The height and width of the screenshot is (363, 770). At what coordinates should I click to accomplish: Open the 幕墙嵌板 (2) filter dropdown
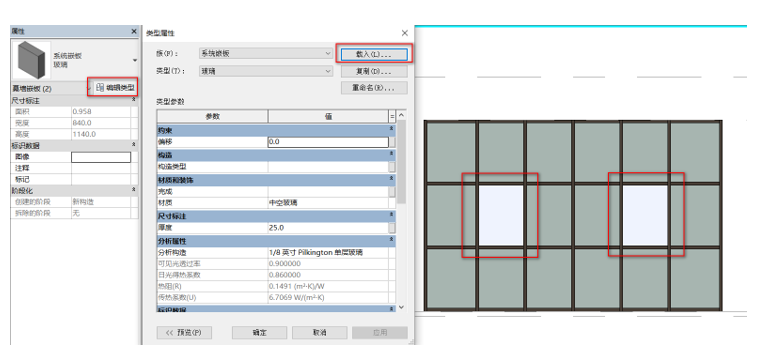click(89, 88)
